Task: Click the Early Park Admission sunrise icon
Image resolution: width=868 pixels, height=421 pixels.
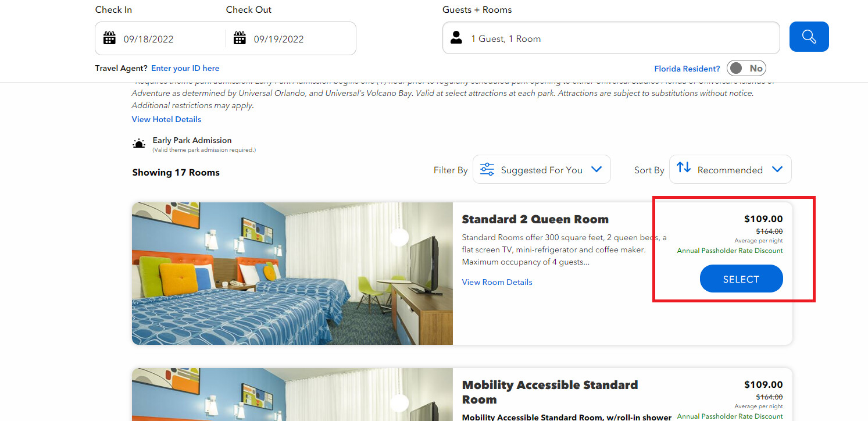Action: pyautogui.click(x=139, y=144)
